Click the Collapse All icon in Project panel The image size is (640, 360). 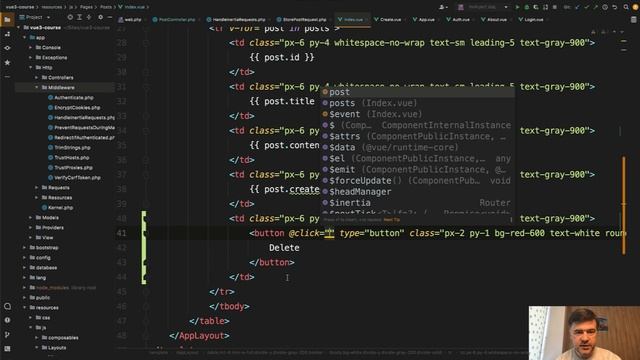89,17
